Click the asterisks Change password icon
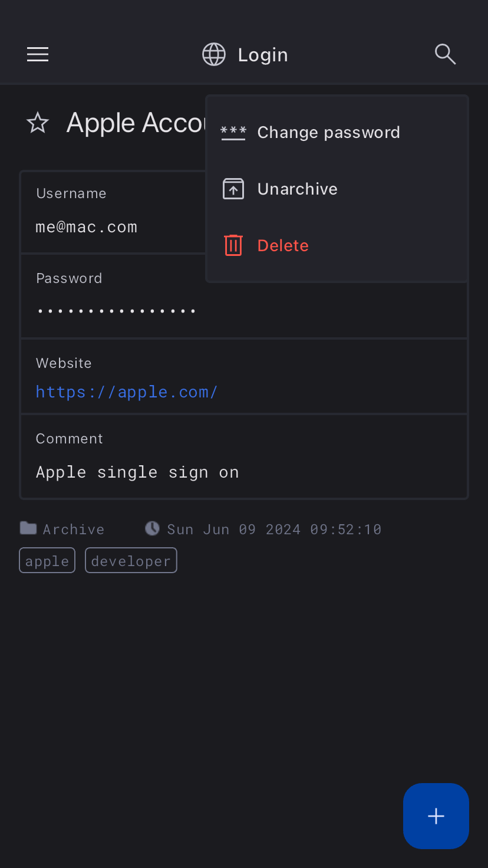The image size is (488, 868). (x=233, y=133)
